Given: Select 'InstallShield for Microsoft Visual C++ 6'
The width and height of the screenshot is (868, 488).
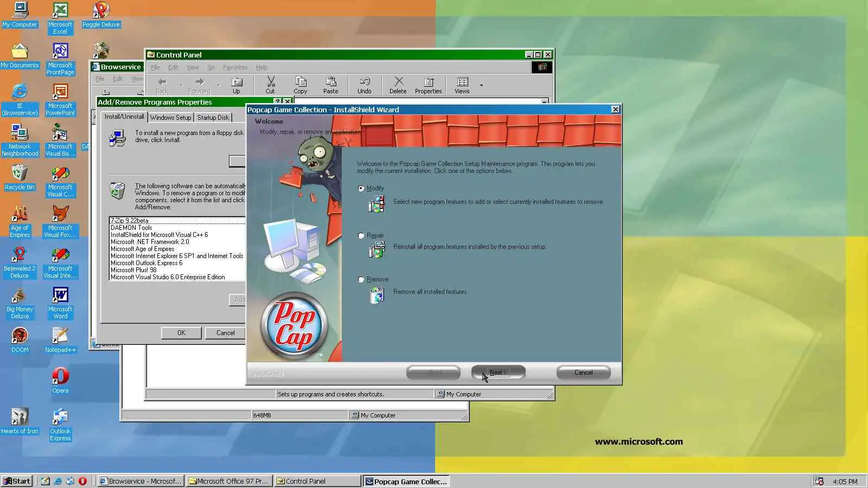Looking at the screenshot, I should [x=177, y=235].
